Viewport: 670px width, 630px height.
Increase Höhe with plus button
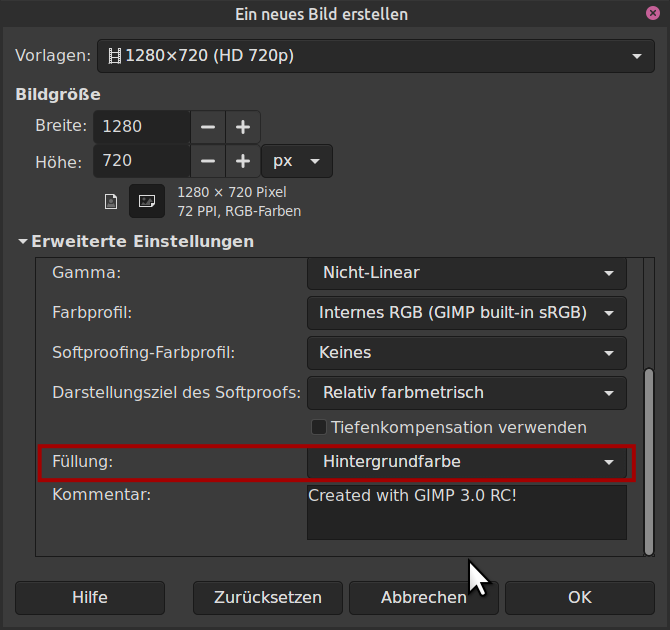tap(243, 161)
